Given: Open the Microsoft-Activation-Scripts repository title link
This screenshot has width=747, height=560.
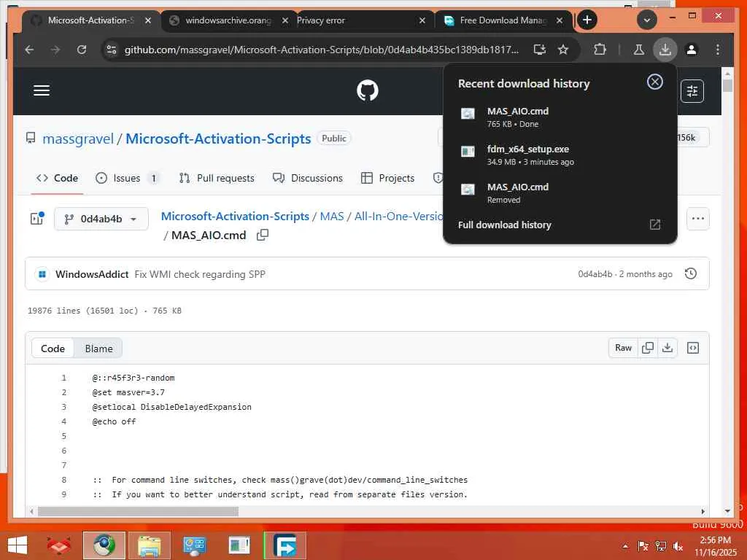Looking at the screenshot, I should [218, 139].
